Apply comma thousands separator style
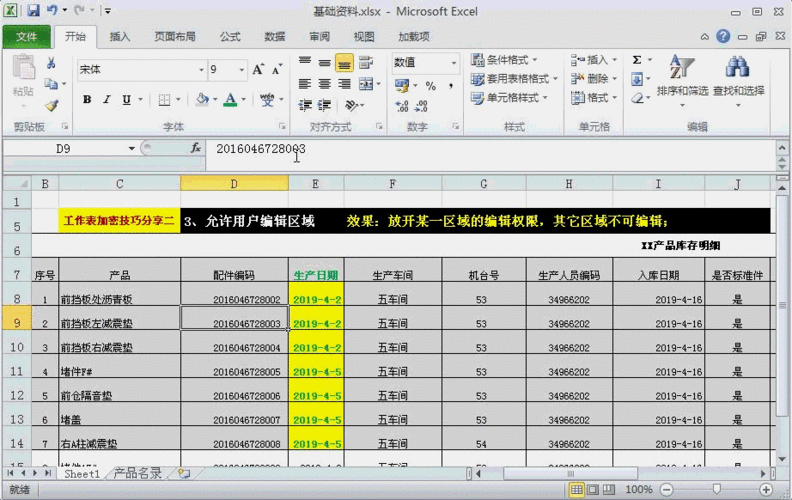The image size is (792, 500). click(450, 85)
